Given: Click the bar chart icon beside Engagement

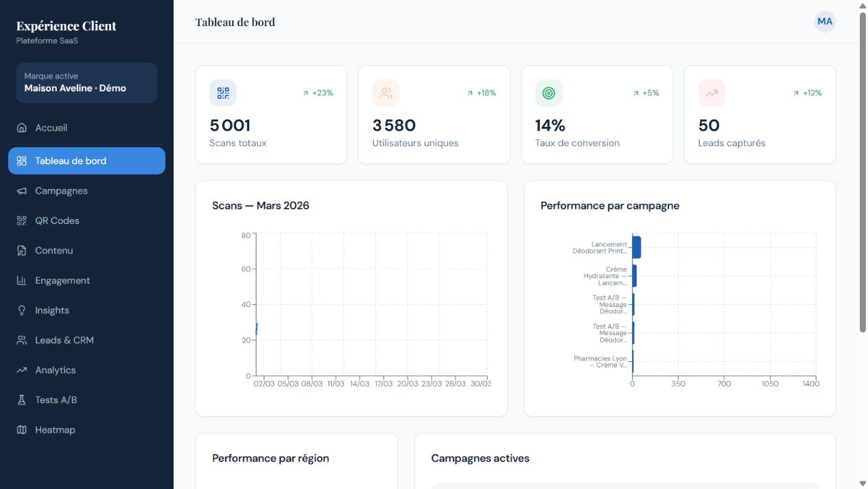Looking at the screenshot, I should pyautogui.click(x=22, y=280).
